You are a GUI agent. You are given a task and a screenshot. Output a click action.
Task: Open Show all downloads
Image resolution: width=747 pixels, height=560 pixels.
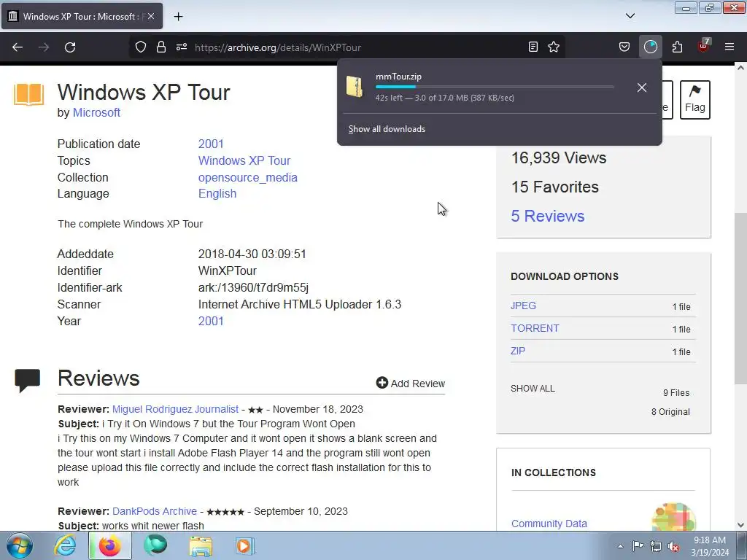click(x=387, y=129)
